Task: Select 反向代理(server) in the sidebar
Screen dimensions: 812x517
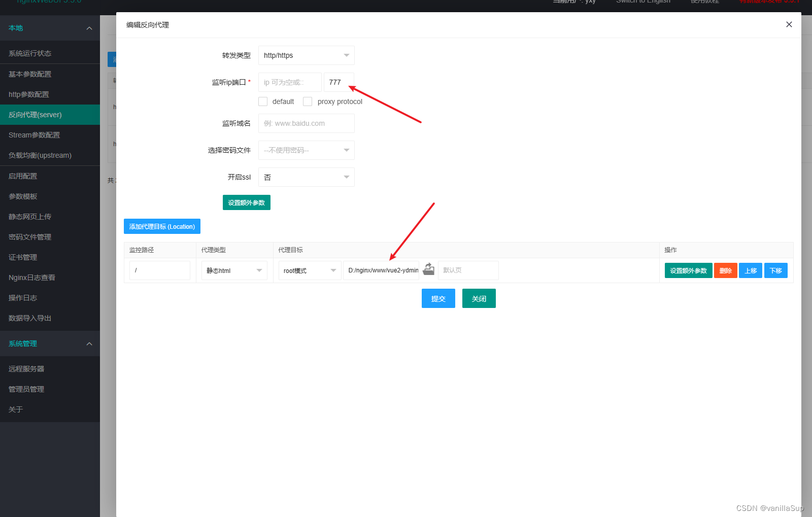Action: point(50,115)
